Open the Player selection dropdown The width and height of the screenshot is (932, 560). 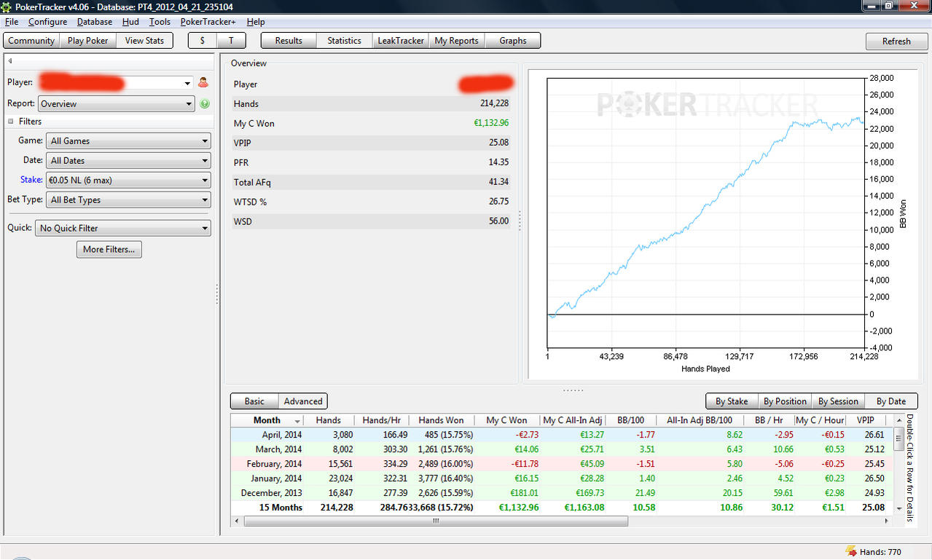pyautogui.click(x=187, y=83)
